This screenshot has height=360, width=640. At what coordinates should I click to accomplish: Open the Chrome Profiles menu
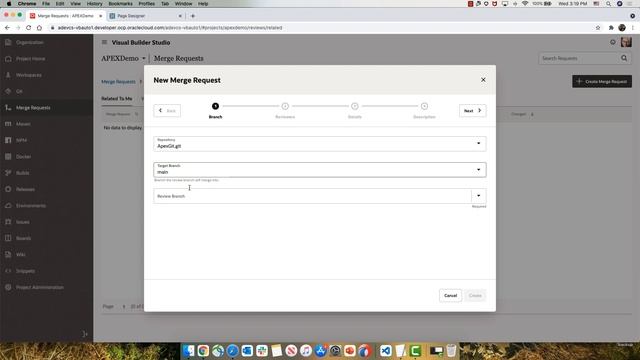146,4
